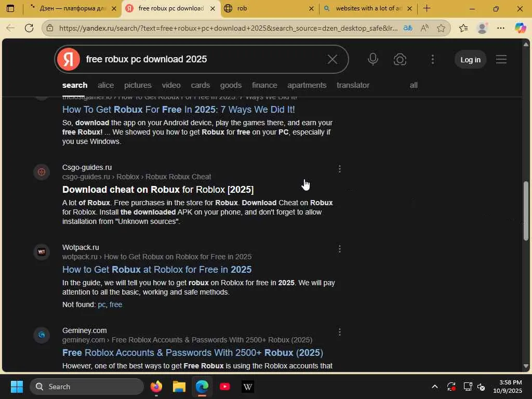This screenshot has width=532, height=399.
Task: Open the favorites list icon
Action: pos(463,28)
